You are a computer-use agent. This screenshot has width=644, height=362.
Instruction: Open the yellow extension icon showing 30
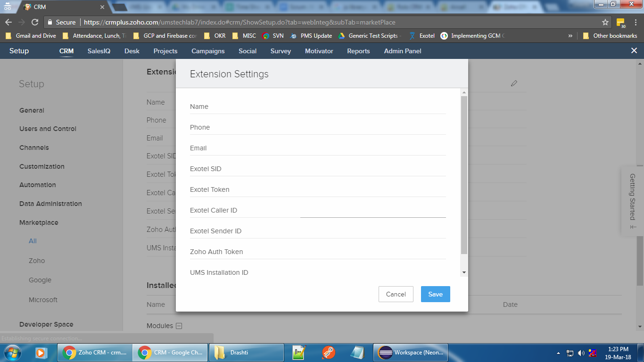point(621,23)
